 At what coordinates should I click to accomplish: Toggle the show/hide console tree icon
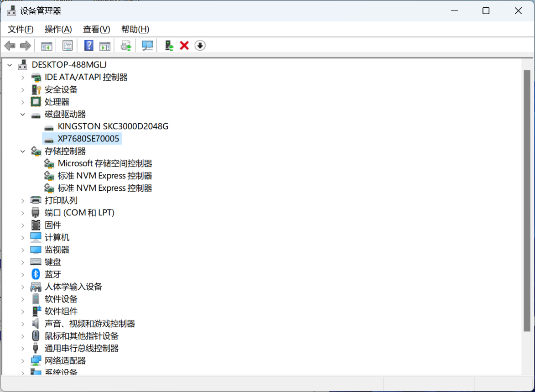click(47, 46)
